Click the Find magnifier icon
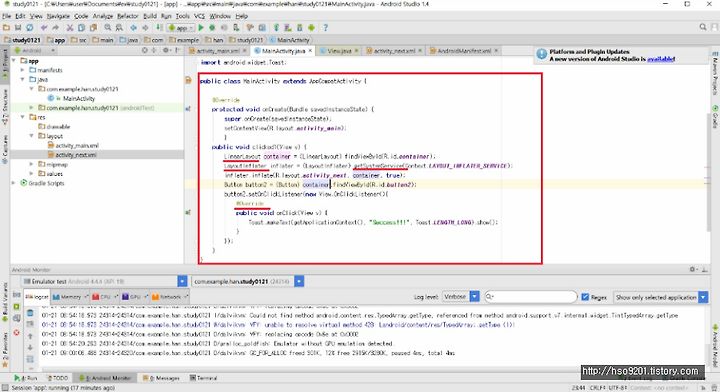 click(107, 28)
